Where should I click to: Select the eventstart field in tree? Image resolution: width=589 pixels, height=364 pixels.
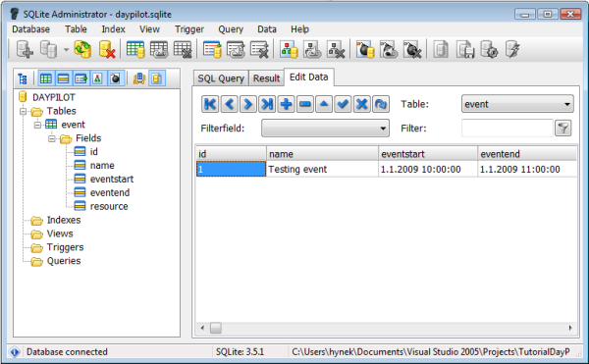[112, 179]
